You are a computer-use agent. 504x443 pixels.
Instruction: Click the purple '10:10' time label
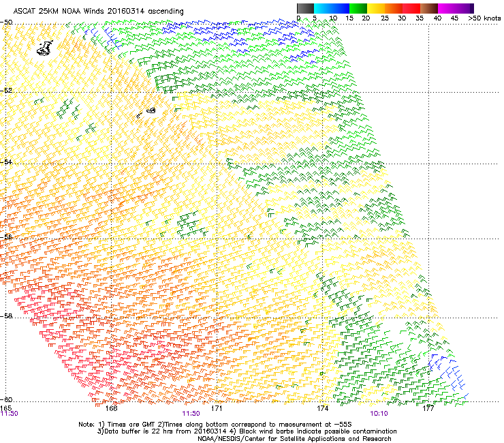(379, 414)
